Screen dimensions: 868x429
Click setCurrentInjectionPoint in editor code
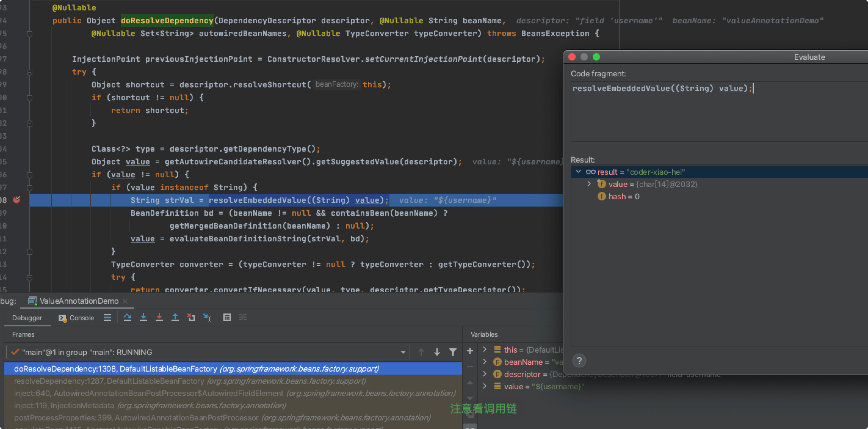[x=423, y=59]
